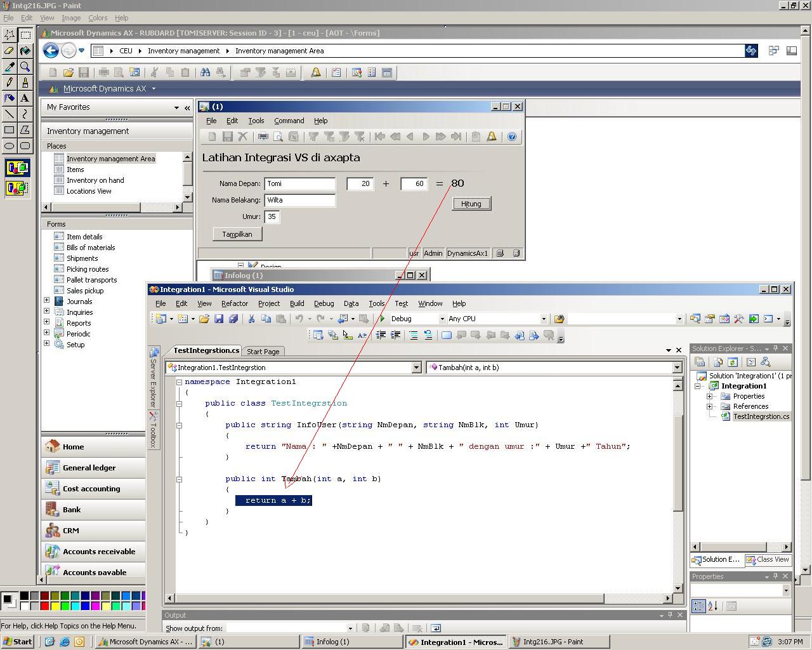Open the Cost accounting module

[x=94, y=489]
